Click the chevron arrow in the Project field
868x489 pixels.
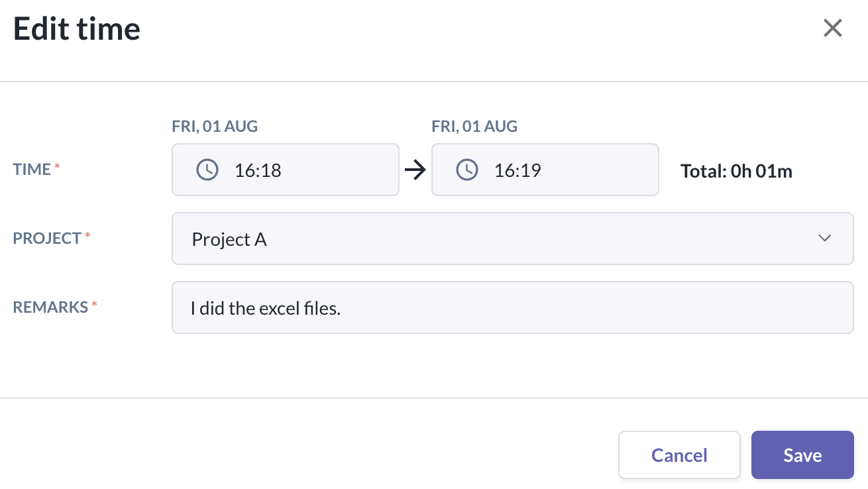pos(824,239)
